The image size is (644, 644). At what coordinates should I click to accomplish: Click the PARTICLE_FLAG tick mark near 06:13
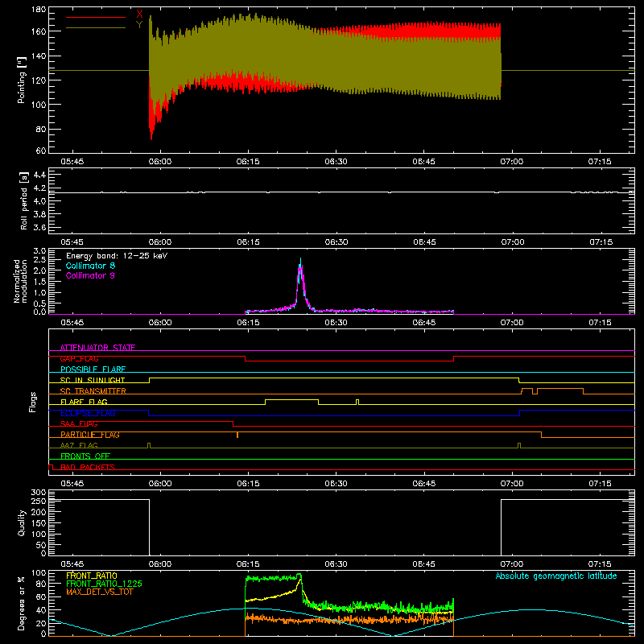[237, 435]
